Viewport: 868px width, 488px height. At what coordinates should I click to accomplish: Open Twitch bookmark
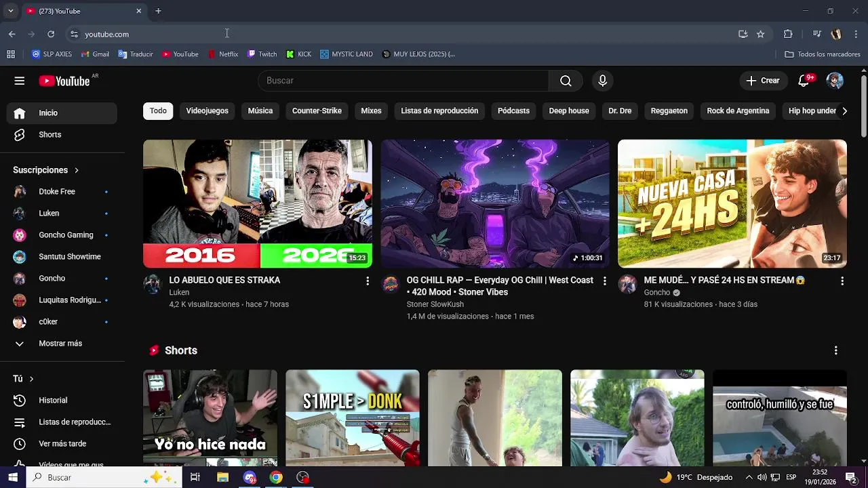[262, 54]
